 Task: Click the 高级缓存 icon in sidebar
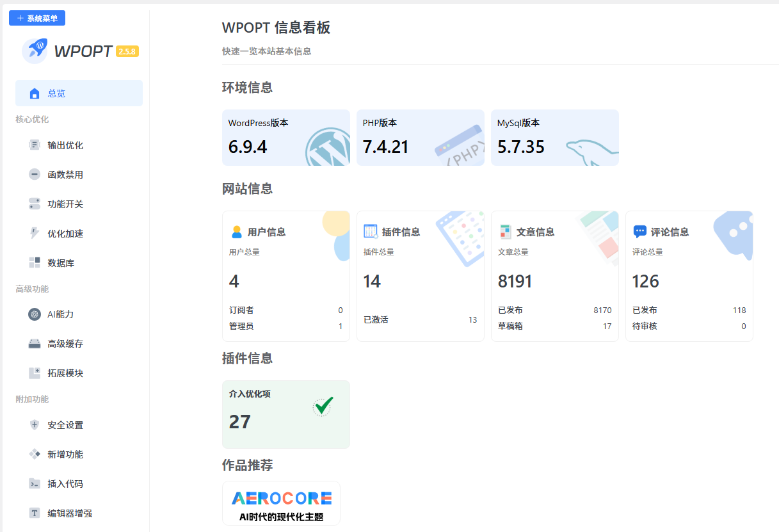pos(35,344)
